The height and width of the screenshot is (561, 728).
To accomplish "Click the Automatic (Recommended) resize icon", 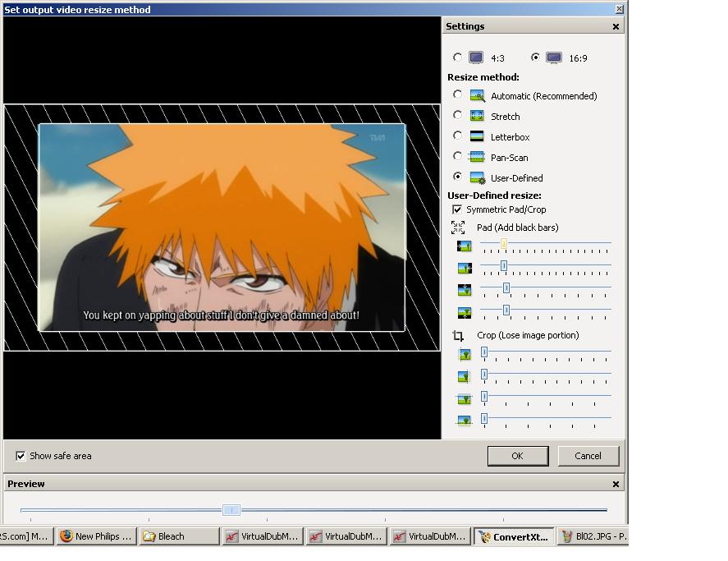I will (x=478, y=96).
